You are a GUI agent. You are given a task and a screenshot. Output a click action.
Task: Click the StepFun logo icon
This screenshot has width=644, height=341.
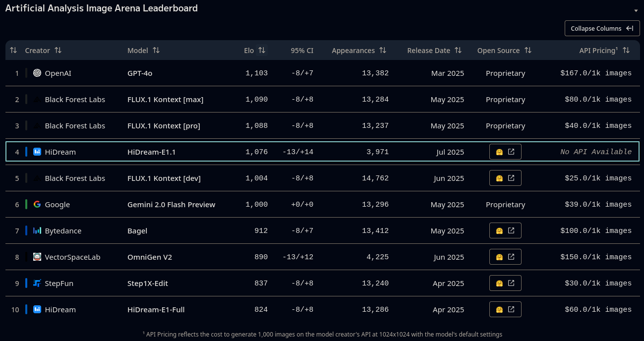pyautogui.click(x=37, y=283)
